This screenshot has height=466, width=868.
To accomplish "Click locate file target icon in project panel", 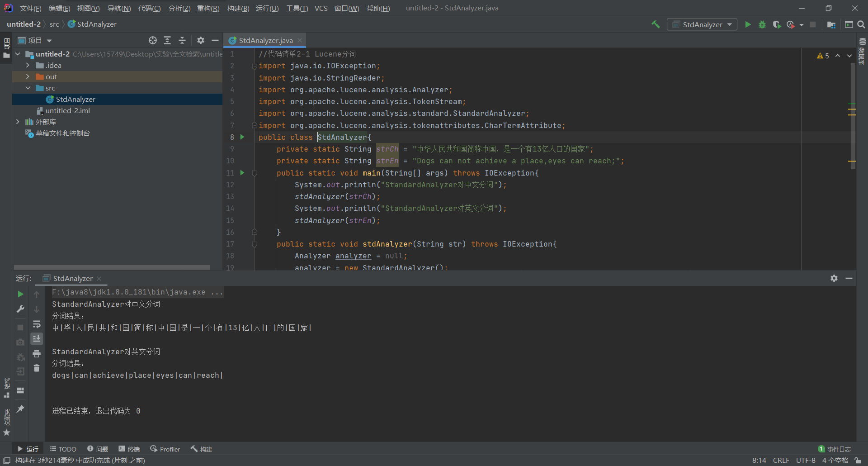I will (x=153, y=41).
